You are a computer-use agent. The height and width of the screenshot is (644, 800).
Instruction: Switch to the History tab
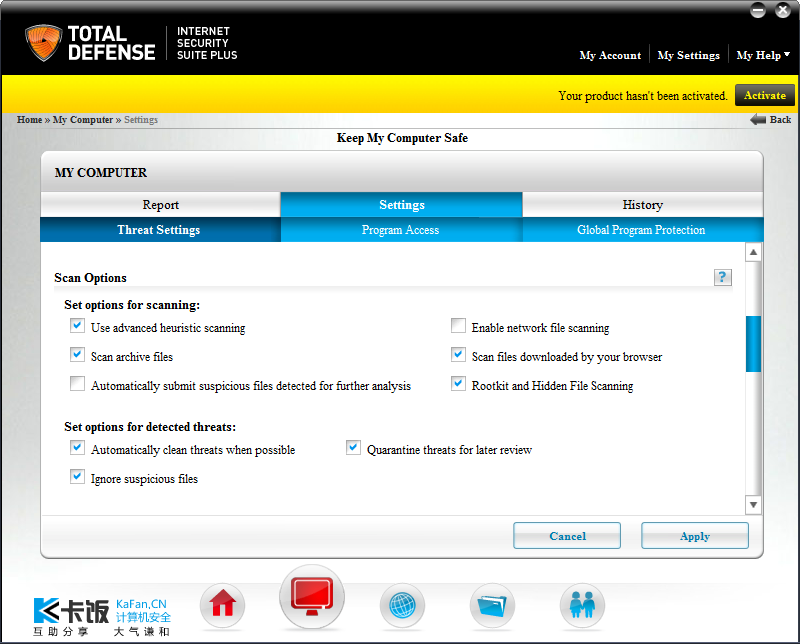point(642,205)
